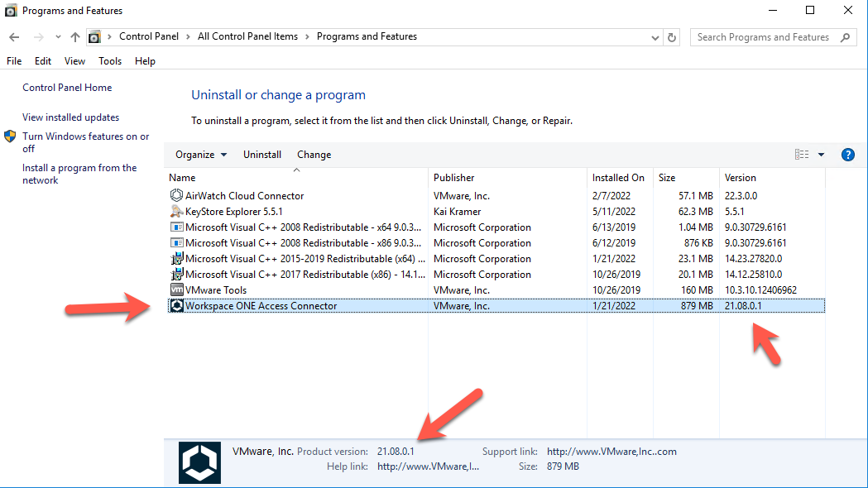Sort list by Installed On column header
The image size is (868, 488).
(620, 178)
